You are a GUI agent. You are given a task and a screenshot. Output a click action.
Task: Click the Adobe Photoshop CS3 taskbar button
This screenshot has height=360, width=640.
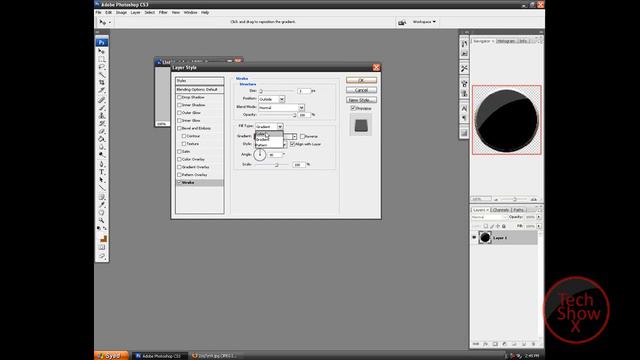click(x=160, y=356)
